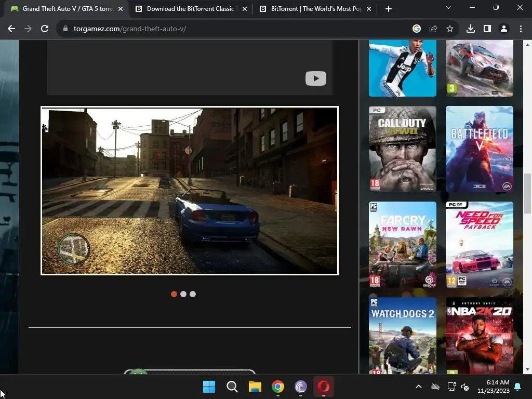Reload the torgamez page
The width and height of the screenshot is (532, 399).
coord(45,29)
